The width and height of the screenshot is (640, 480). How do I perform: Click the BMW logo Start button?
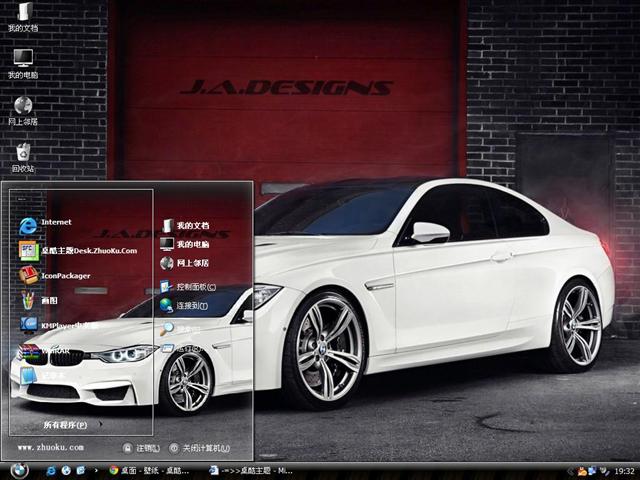[x=19, y=470]
